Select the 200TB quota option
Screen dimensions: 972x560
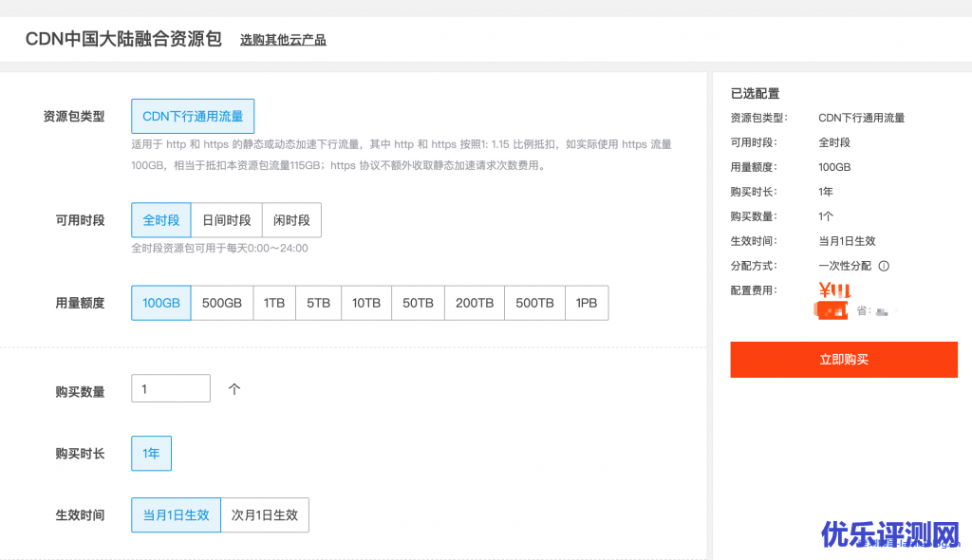point(475,303)
